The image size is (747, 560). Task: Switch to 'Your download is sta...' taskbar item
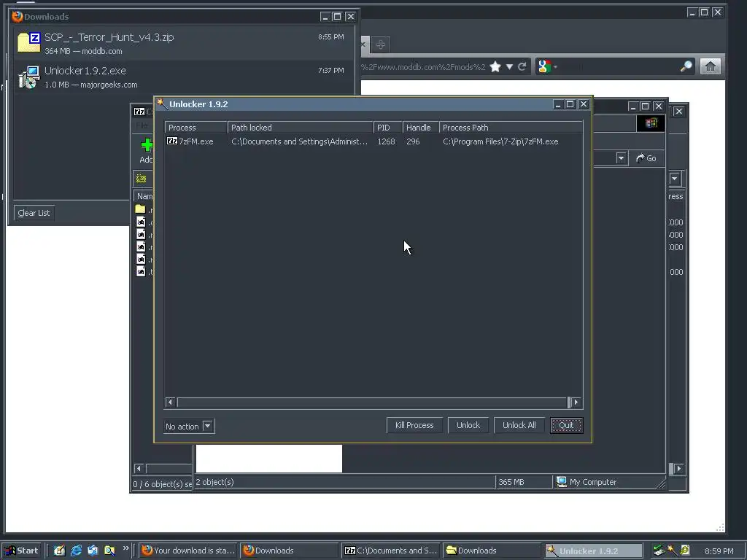(x=189, y=551)
